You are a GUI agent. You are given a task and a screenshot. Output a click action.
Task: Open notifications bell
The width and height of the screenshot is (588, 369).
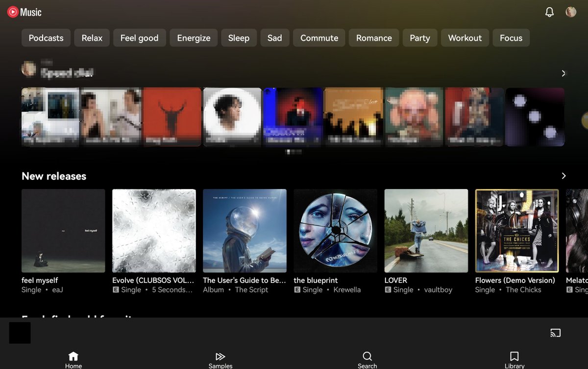tap(549, 12)
